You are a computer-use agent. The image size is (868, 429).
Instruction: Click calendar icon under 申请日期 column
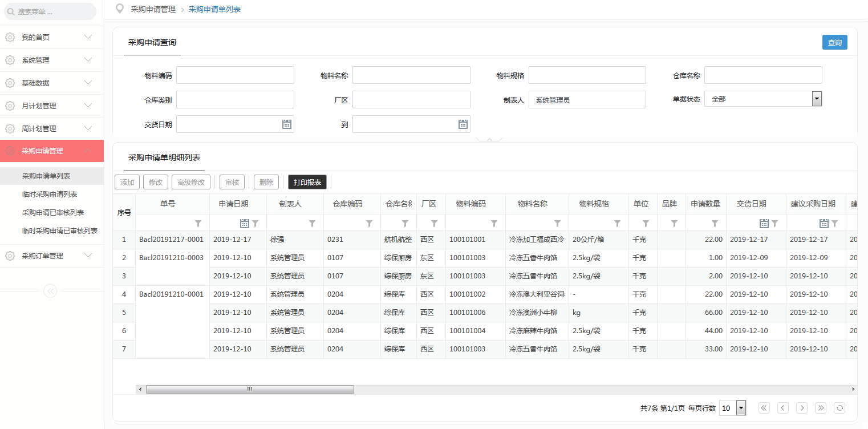tap(245, 223)
